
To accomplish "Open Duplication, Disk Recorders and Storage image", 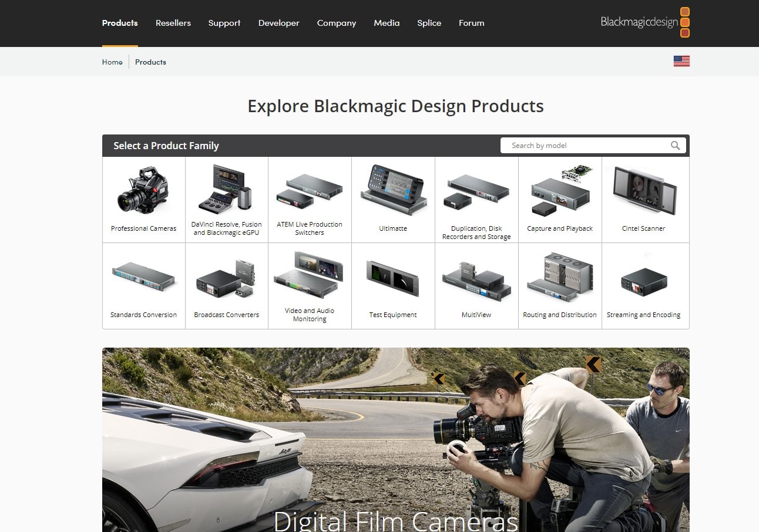I will pyautogui.click(x=476, y=191).
